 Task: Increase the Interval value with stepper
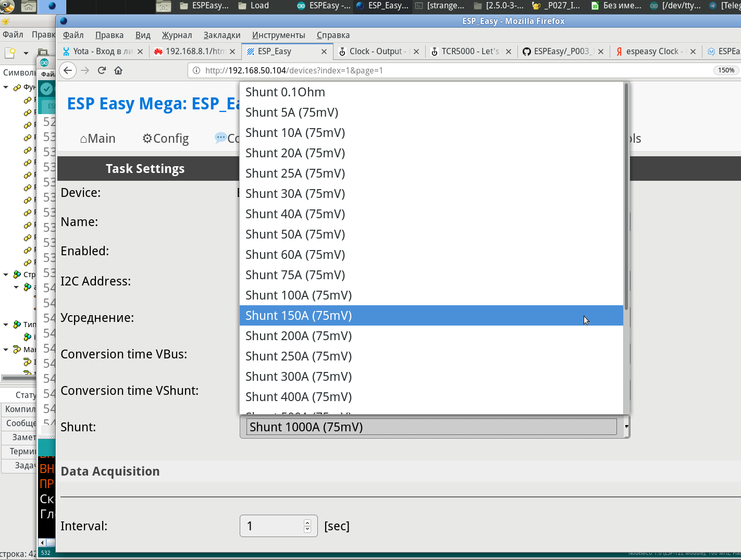[x=307, y=522]
